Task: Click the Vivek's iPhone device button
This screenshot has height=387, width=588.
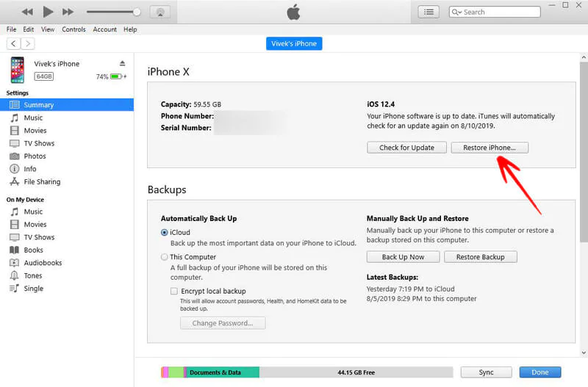Action: tap(294, 43)
